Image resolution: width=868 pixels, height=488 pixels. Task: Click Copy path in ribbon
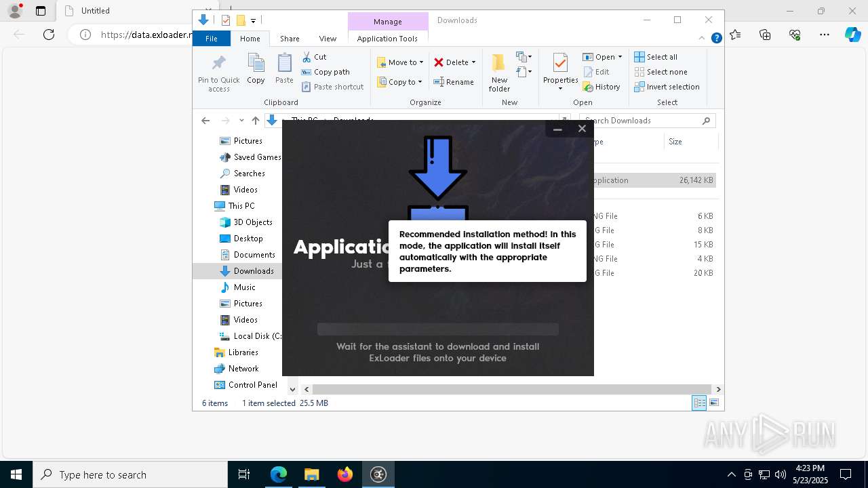(325, 72)
